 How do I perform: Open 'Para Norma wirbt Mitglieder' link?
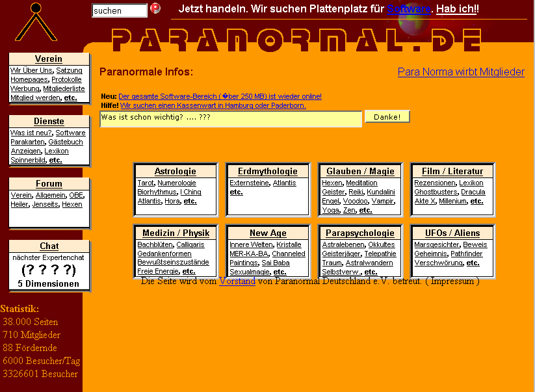click(461, 72)
